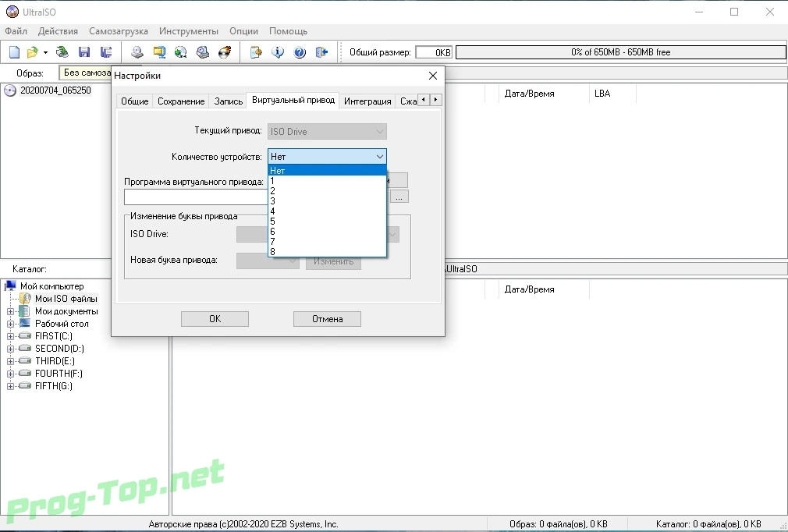
Task: Switch to the Общие tab
Action: click(135, 101)
